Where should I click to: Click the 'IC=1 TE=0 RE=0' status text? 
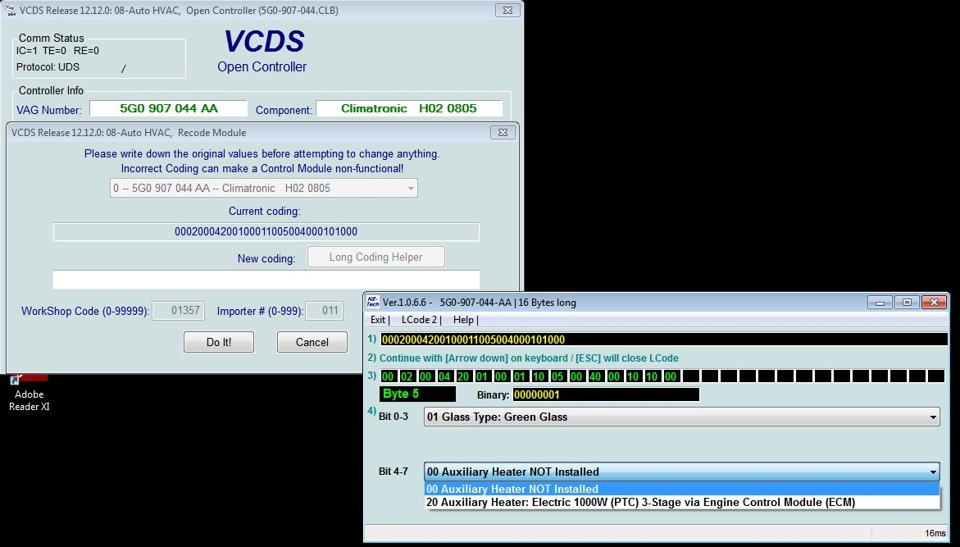coord(58,51)
